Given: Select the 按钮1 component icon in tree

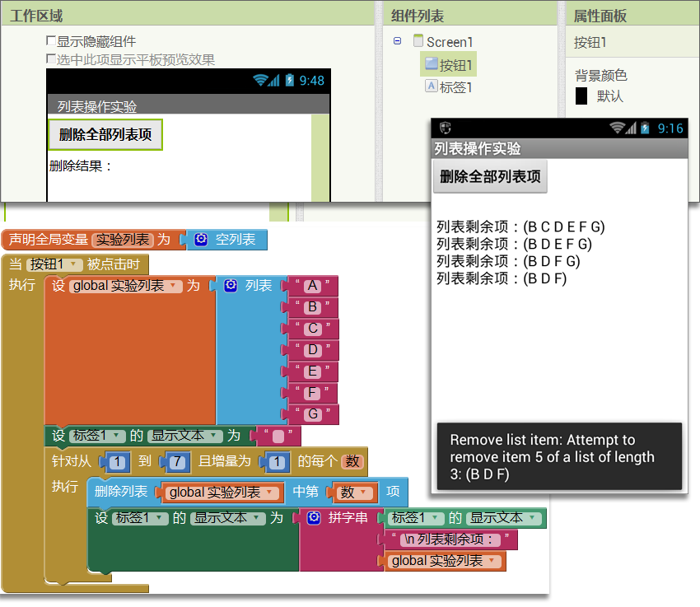Looking at the screenshot, I should (x=430, y=64).
